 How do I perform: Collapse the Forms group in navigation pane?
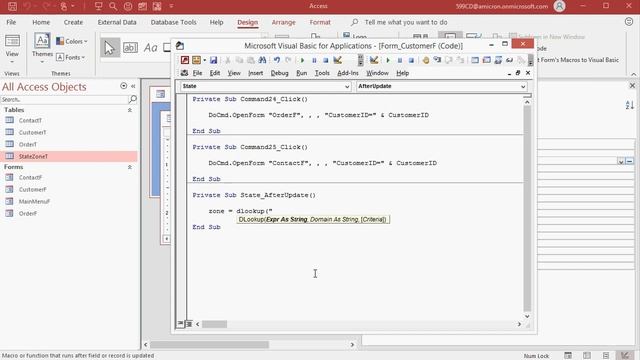pos(130,167)
